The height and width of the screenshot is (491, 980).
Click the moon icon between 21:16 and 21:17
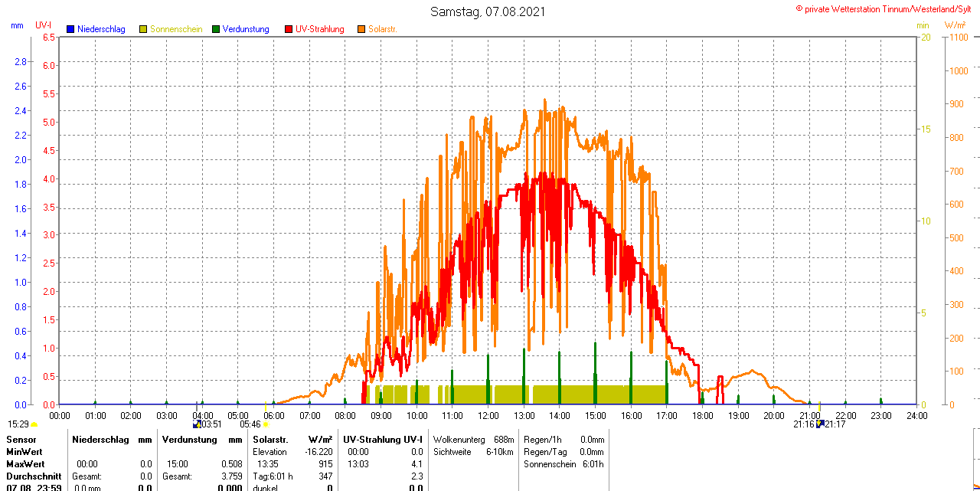click(820, 424)
